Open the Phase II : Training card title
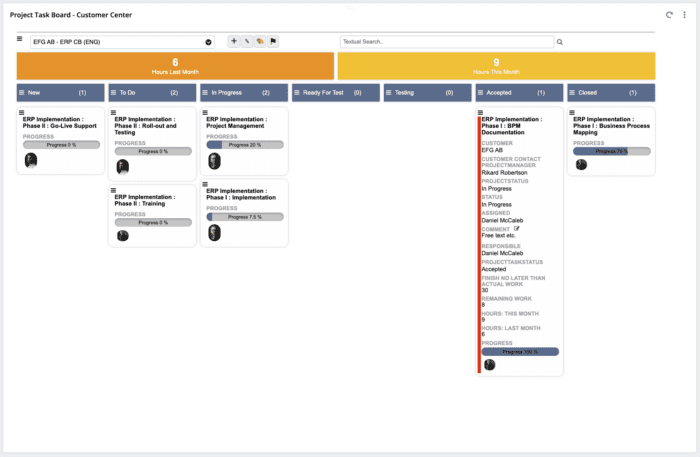The image size is (700, 457). [145, 200]
